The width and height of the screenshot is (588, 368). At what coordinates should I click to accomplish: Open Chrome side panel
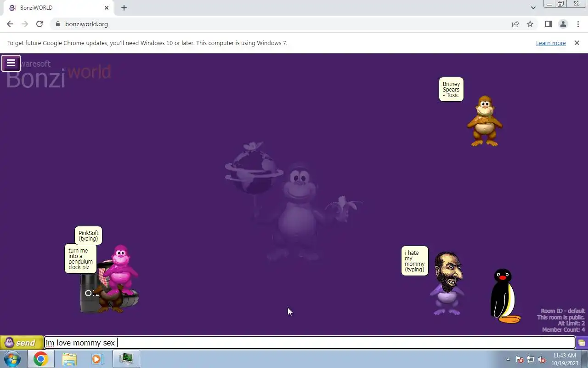pos(548,24)
